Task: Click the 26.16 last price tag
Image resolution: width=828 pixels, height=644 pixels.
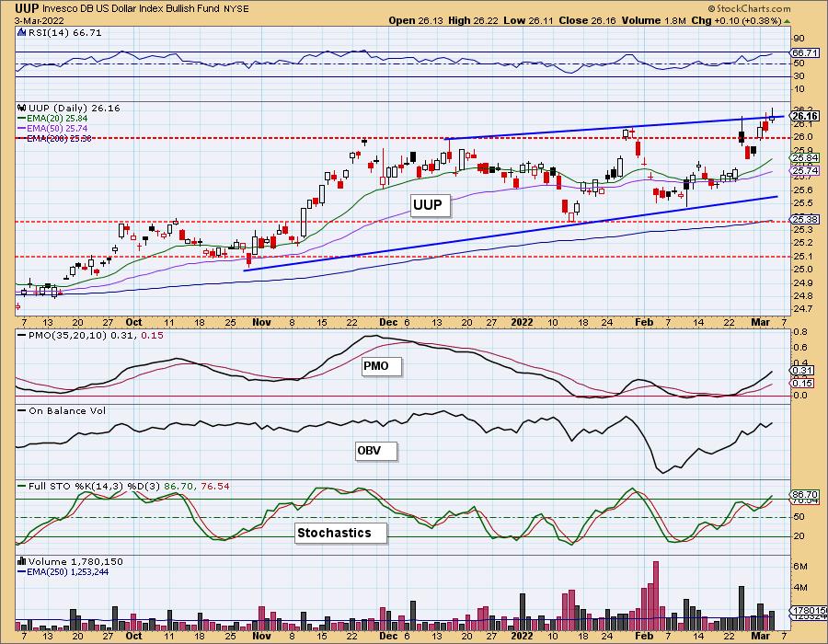Action: 805,116
